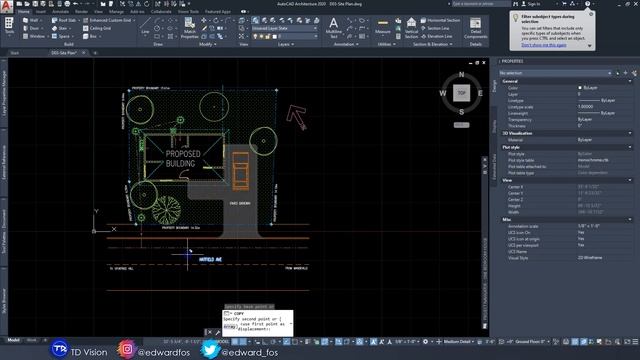Click the Match Properties tool
The height and width of the screenshot is (360, 640).
pyautogui.click(x=189, y=28)
